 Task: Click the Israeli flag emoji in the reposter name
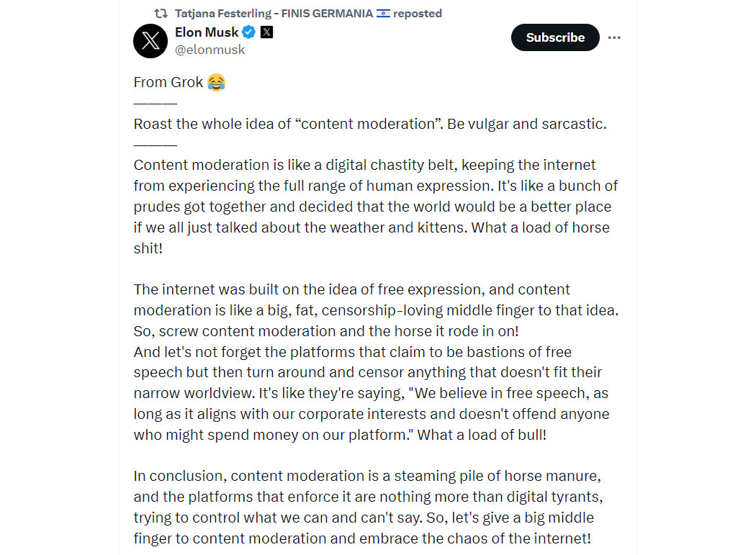point(383,14)
